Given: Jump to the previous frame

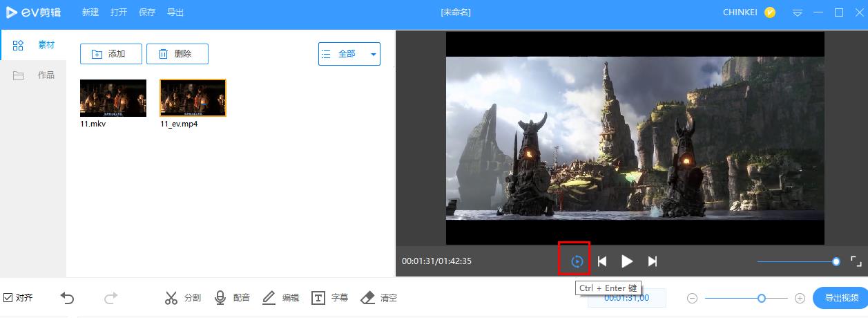Looking at the screenshot, I should pyautogui.click(x=602, y=261).
